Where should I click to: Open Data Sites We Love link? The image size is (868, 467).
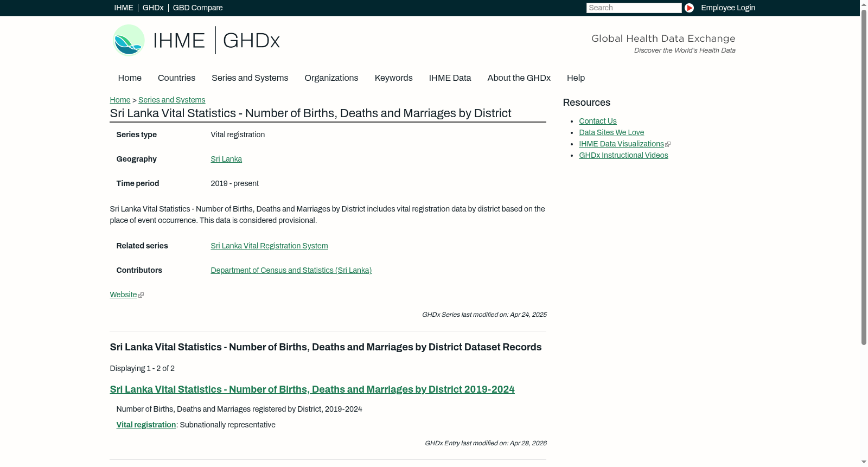tap(611, 132)
